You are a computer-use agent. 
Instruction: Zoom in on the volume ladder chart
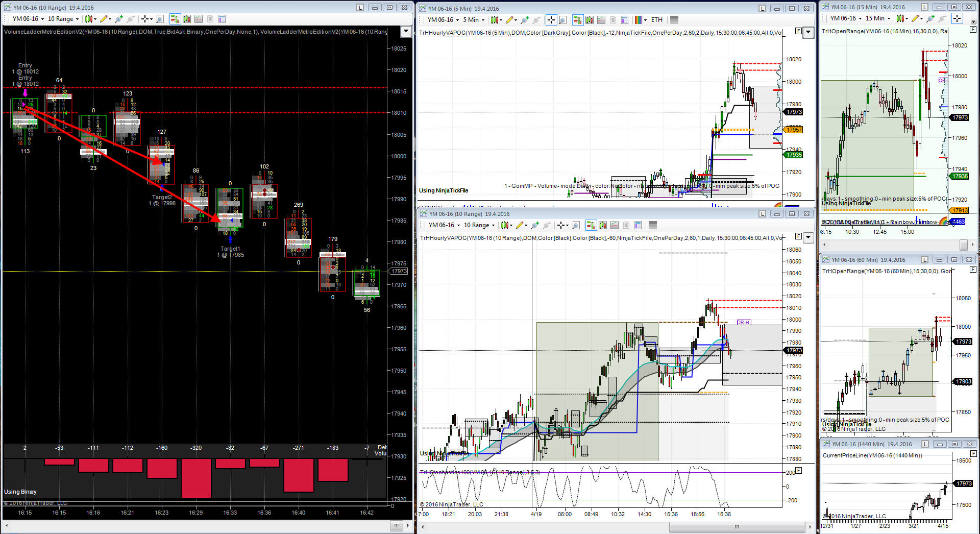(x=119, y=19)
